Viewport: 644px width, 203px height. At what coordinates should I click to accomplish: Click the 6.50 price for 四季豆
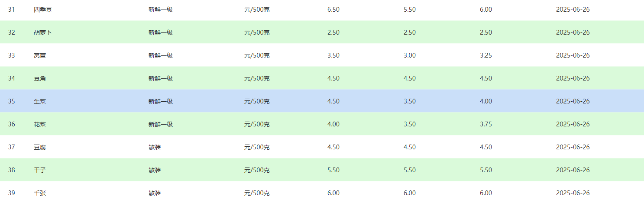pos(333,10)
